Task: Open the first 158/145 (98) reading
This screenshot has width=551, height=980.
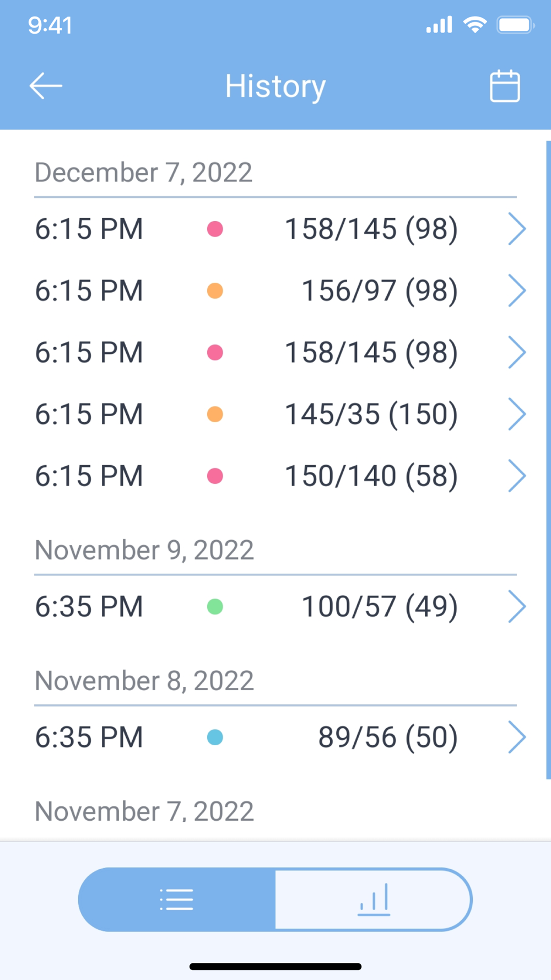Action: click(x=275, y=229)
